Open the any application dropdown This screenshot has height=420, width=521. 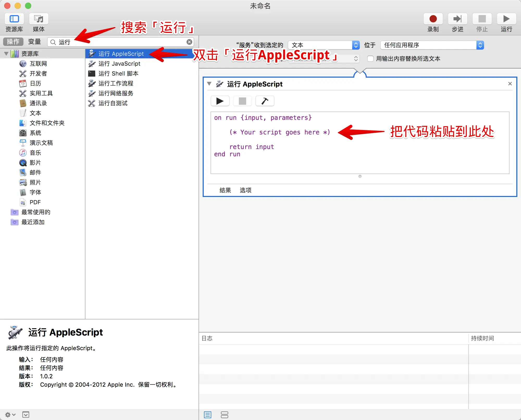tap(432, 45)
